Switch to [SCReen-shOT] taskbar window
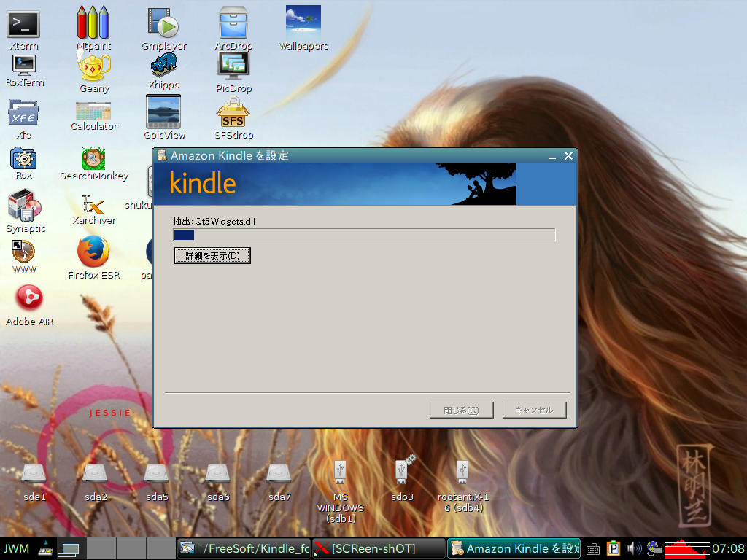 click(x=379, y=548)
